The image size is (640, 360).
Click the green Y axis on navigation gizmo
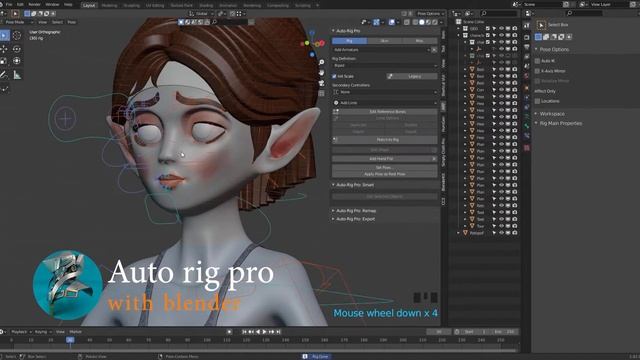(307, 43)
